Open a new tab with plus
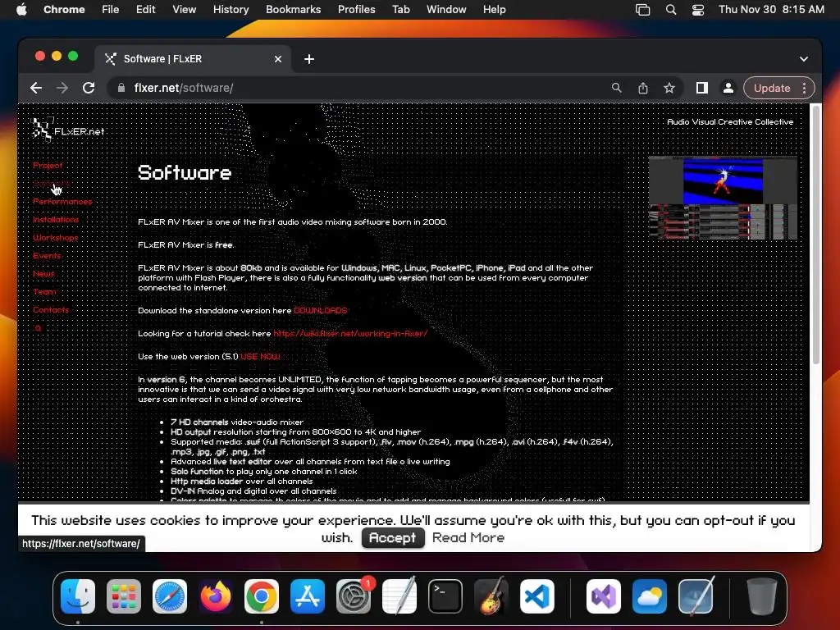The height and width of the screenshot is (630, 840). pos(309,59)
